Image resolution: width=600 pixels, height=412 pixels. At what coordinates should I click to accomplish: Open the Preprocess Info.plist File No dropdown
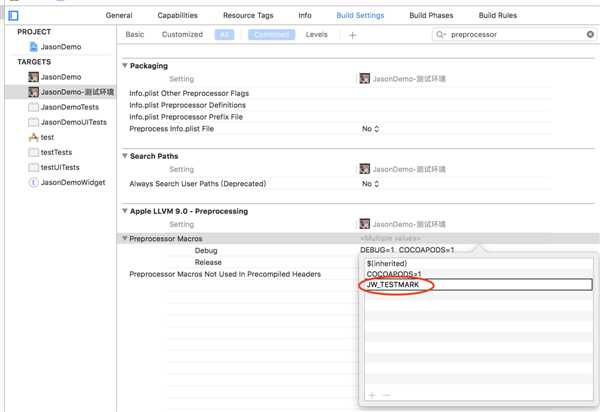(370, 129)
